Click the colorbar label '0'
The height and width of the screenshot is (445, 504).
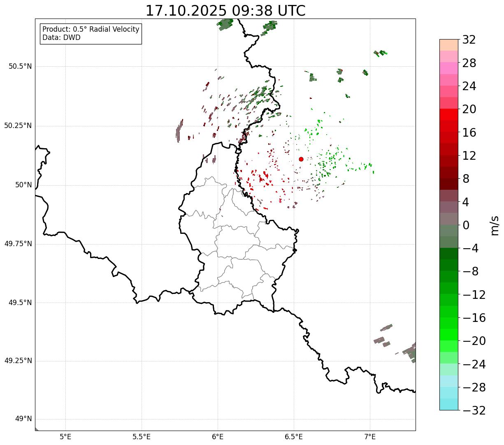pyautogui.click(x=466, y=225)
